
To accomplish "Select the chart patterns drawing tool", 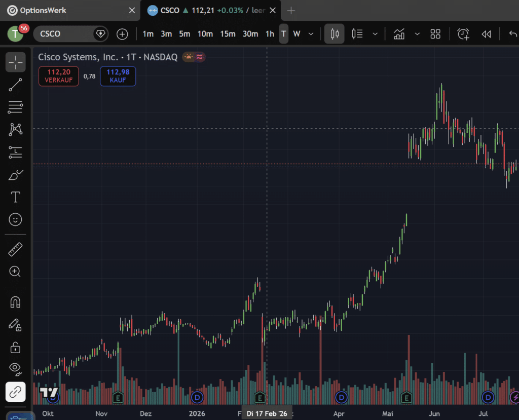I will 15,129.
